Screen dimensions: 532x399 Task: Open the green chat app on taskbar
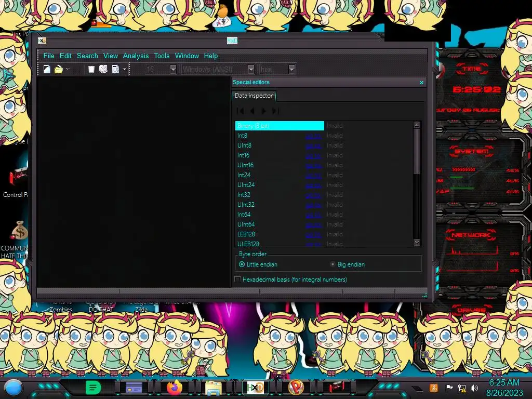tap(94, 387)
